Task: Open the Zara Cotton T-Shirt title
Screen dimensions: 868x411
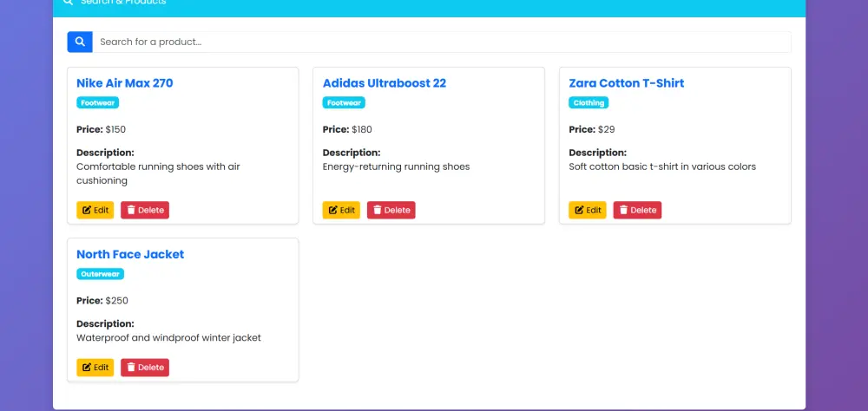Action: coord(626,83)
